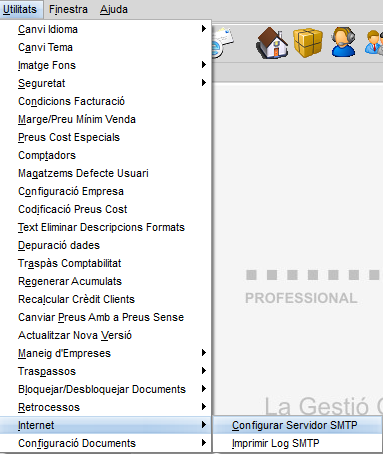Click Actualitzar Nova Versió

click(x=105, y=335)
